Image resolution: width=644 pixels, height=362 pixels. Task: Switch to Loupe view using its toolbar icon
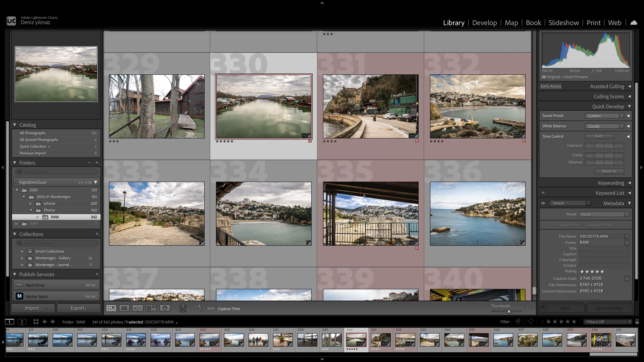point(124,308)
